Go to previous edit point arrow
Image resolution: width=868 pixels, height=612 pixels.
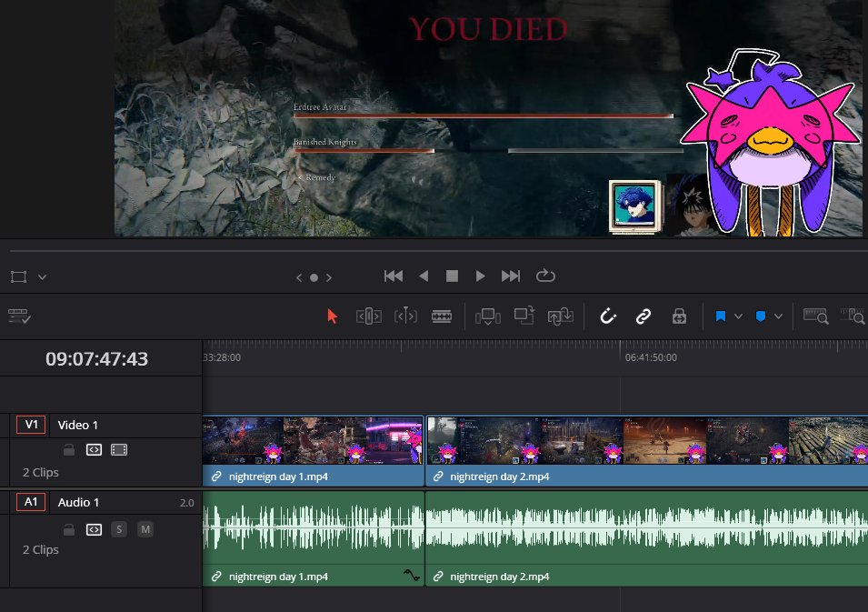coord(299,277)
